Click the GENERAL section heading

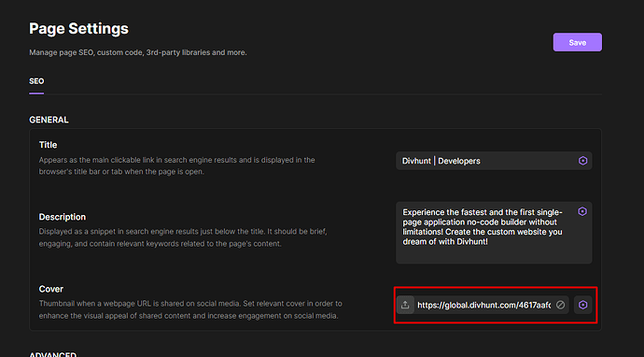(x=49, y=120)
